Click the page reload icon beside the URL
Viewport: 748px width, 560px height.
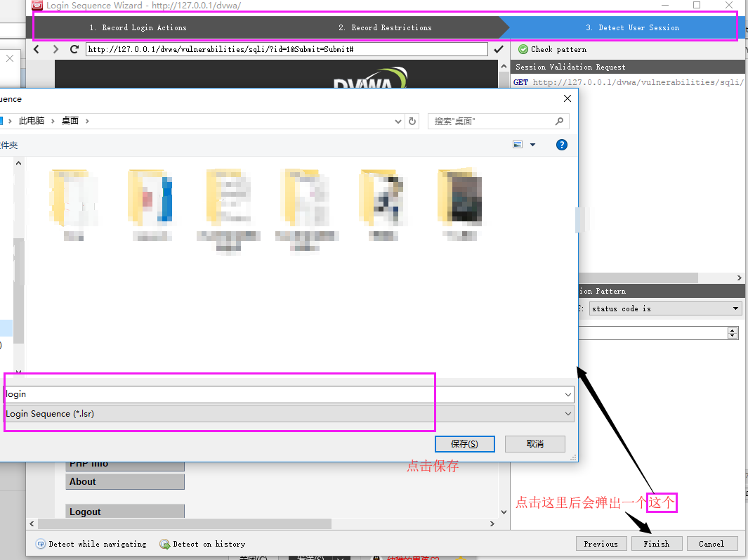coord(74,49)
